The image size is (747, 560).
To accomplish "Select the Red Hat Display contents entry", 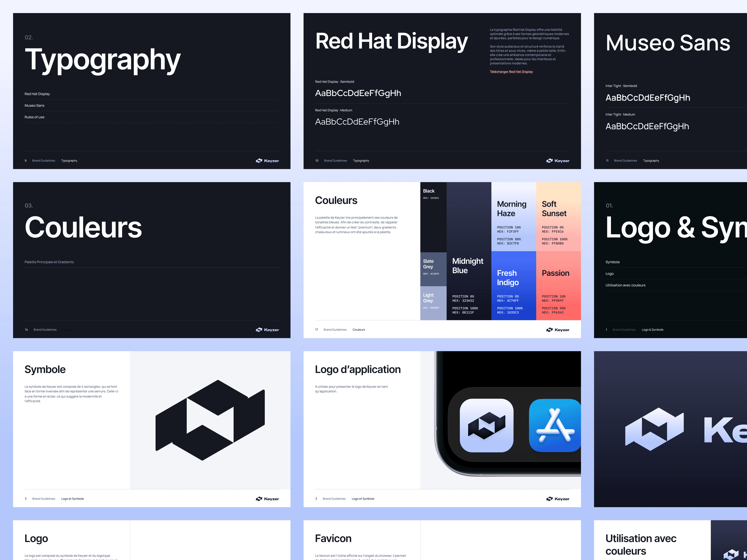I will point(37,94).
